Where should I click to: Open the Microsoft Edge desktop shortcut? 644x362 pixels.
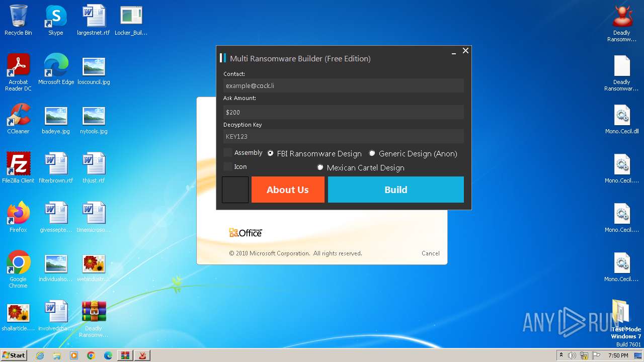(56, 69)
